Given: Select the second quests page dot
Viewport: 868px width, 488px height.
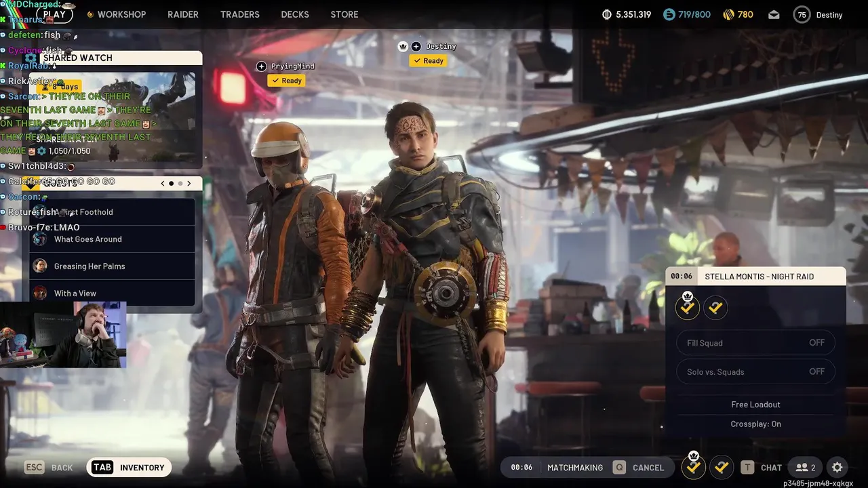Looking at the screenshot, I should click(180, 183).
